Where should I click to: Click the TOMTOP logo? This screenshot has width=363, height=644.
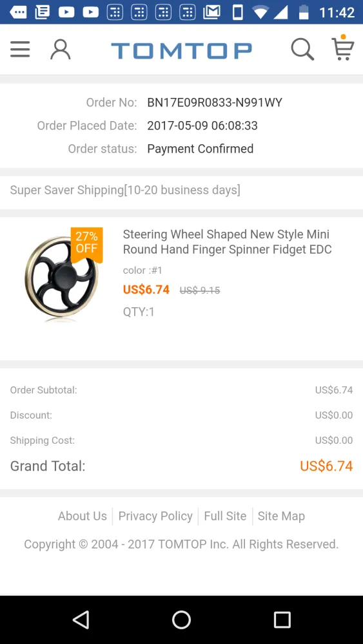181,50
